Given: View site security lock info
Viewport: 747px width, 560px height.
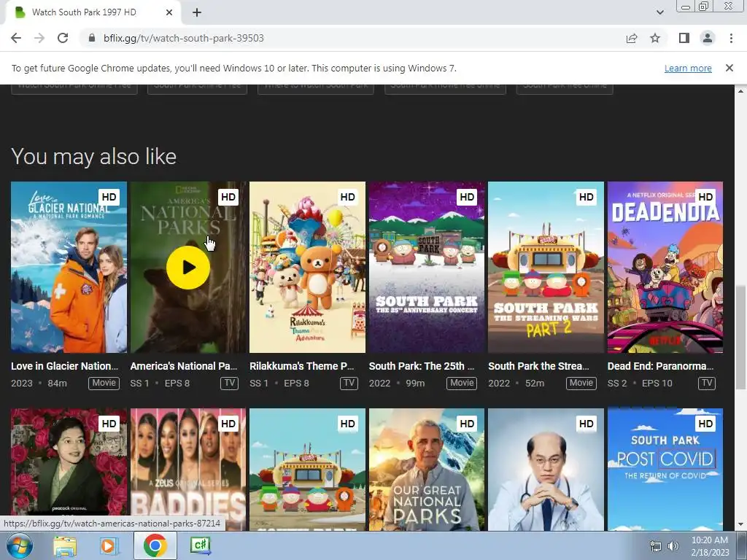Looking at the screenshot, I should pos(92,38).
